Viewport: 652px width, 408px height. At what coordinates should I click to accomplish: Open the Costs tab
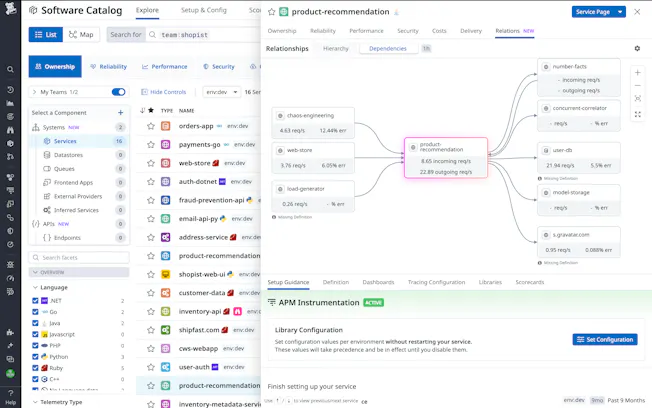point(438,31)
